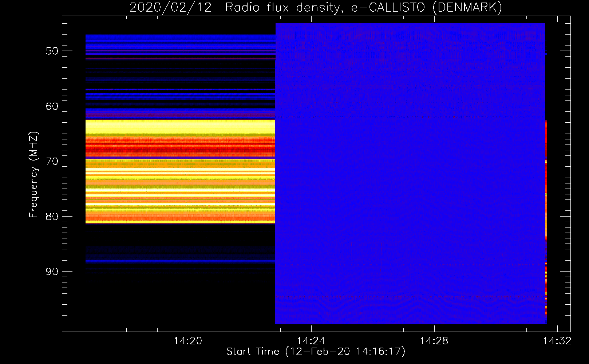Viewport: 589px width, 364px height.
Task: Click the 50 frequency tick label
Action: (x=52, y=51)
